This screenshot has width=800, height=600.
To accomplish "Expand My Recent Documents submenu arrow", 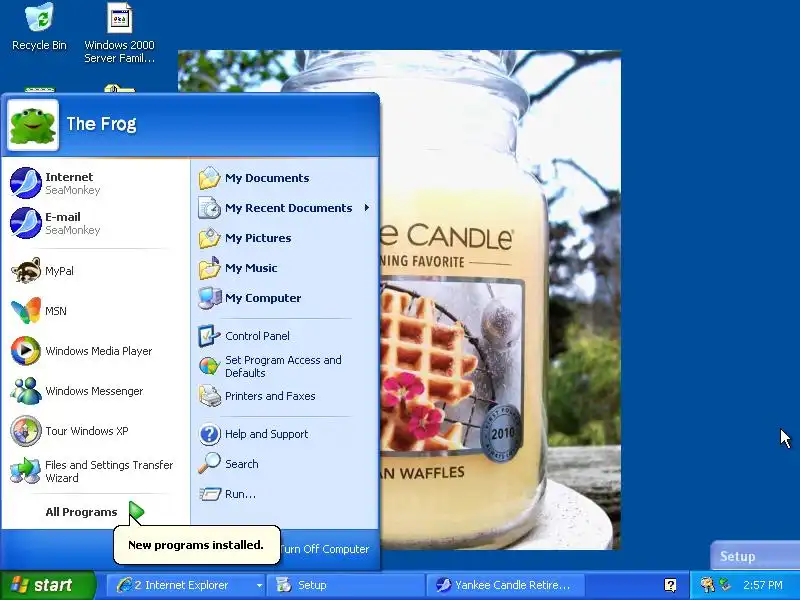I will (x=366, y=208).
